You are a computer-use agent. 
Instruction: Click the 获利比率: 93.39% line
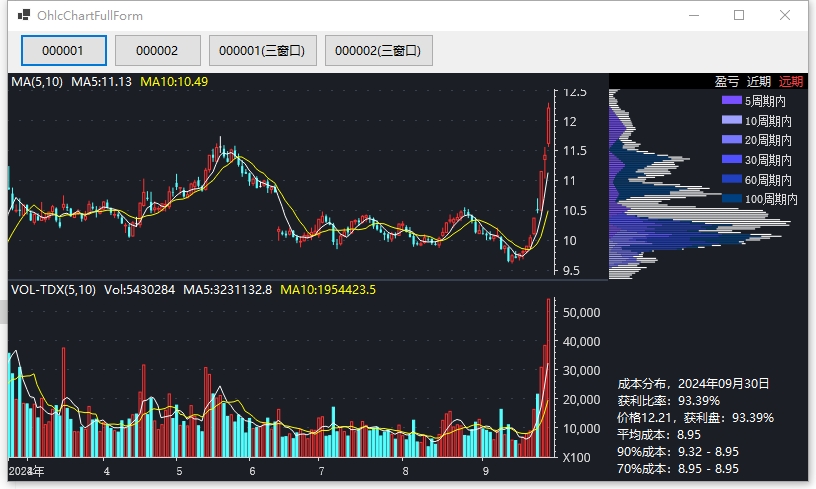[669, 401]
